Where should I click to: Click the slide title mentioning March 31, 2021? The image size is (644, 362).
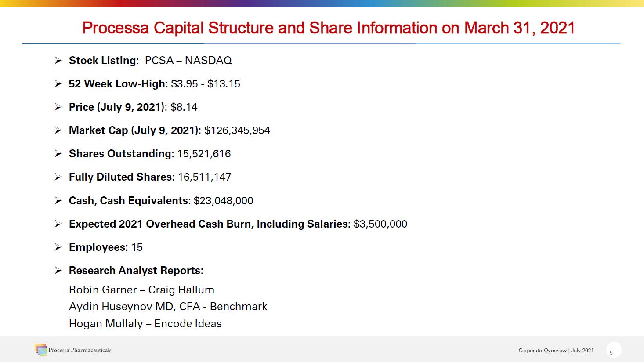pos(328,28)
